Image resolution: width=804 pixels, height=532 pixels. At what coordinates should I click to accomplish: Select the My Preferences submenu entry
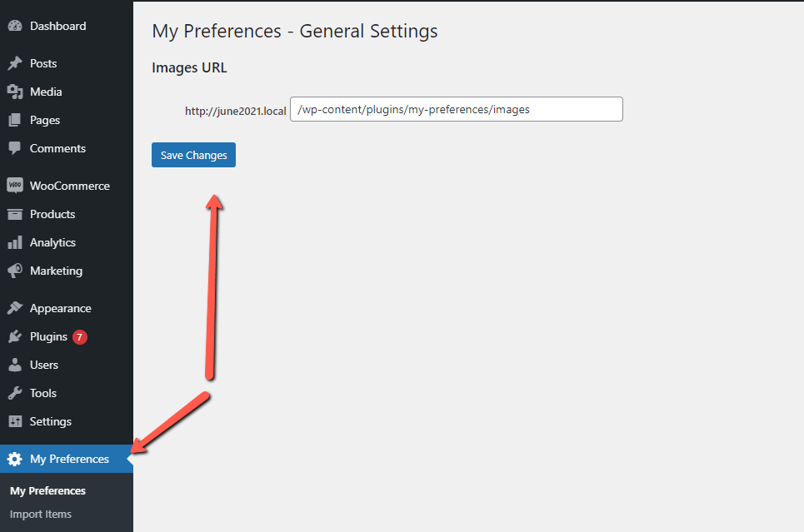tap(47, 490)
